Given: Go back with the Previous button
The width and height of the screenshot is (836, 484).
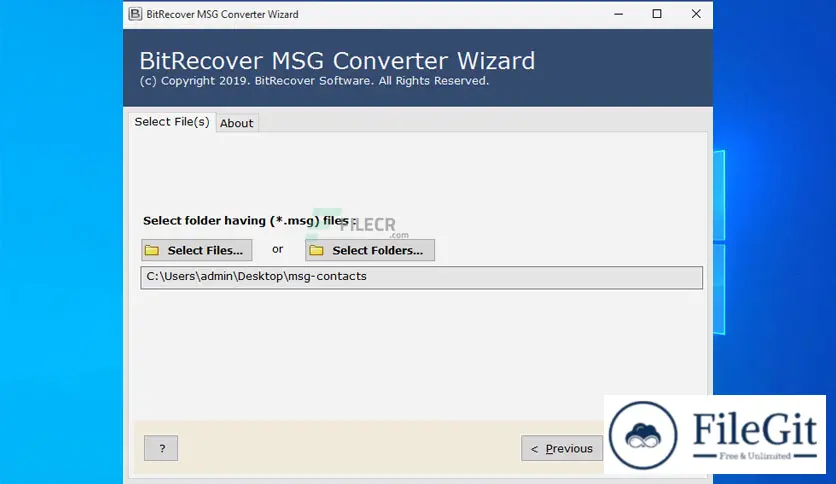Looking at the screenshot, I should 562,448.
